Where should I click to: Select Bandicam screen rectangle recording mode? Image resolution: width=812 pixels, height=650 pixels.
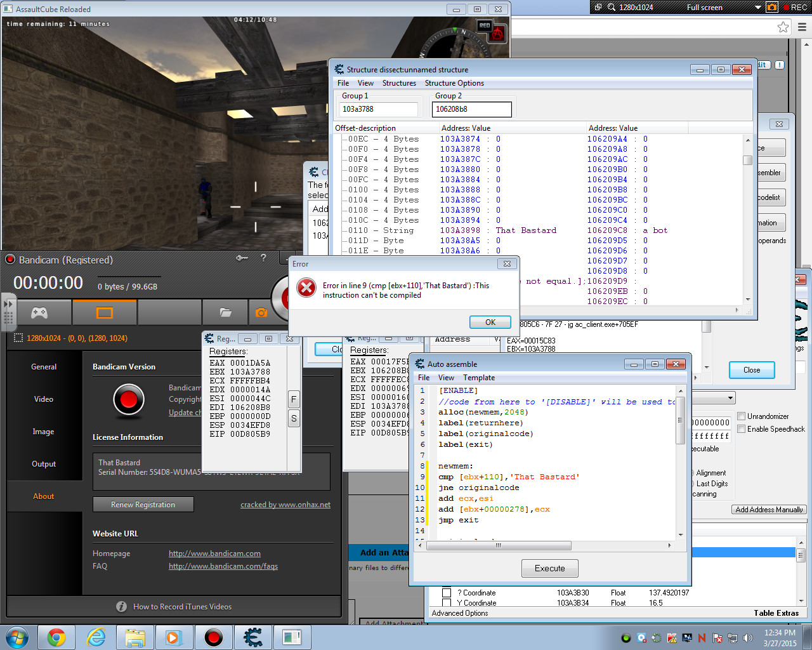105,312
